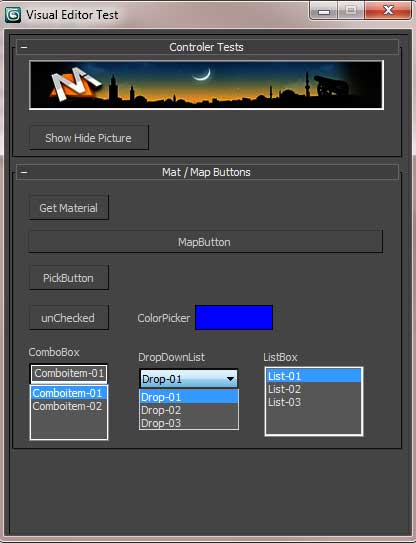Collapse the Mat / Map Buttons rollout

[x=24, y=172]
